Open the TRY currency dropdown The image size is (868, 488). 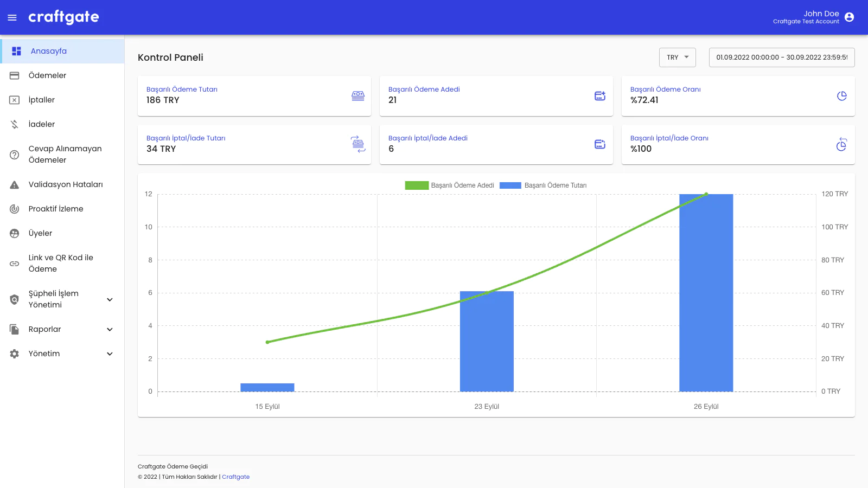tap(677, 57)
